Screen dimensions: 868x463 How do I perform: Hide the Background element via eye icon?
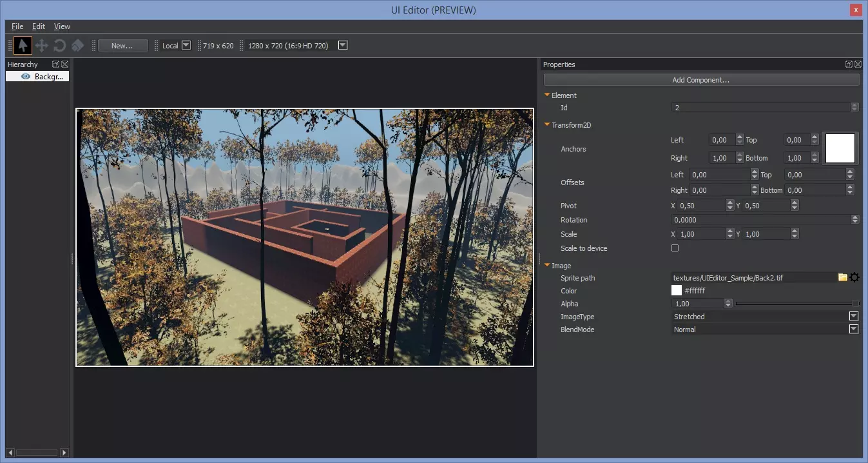(26, 76)
